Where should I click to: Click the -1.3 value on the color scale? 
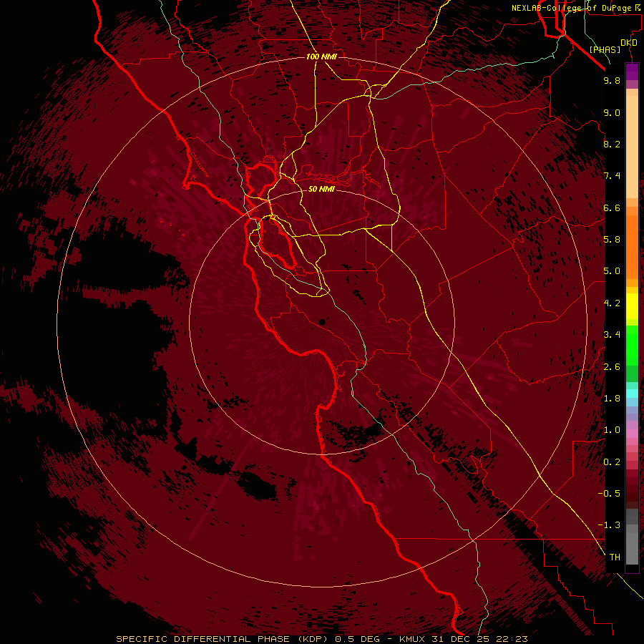(x=609, y=525)
